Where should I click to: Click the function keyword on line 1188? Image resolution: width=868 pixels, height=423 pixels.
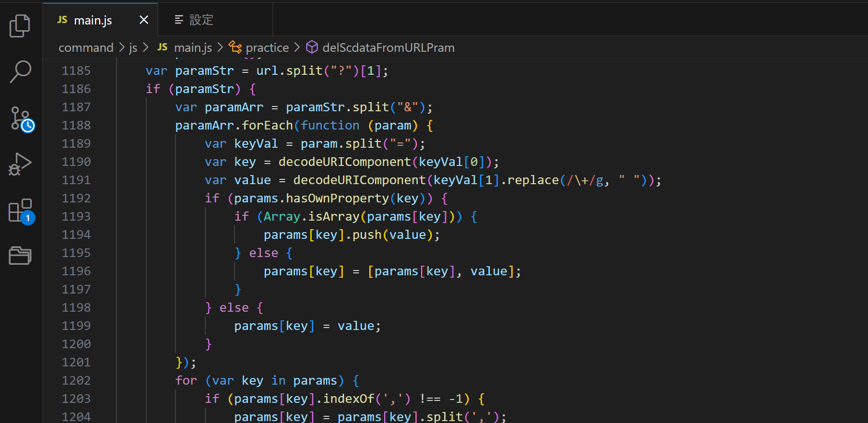point(330,125)
